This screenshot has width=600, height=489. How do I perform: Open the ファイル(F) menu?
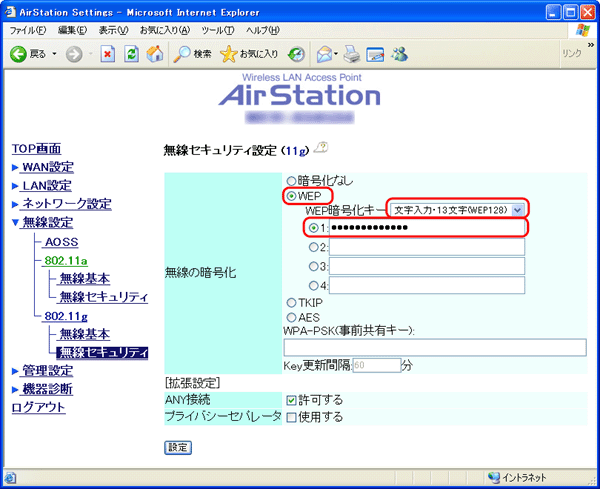(28, 30)
